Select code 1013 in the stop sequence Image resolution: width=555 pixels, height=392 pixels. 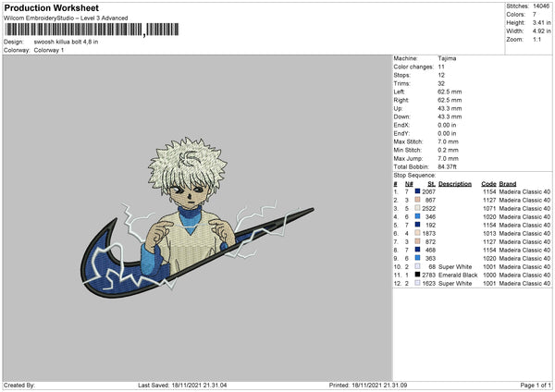[489, 233]
